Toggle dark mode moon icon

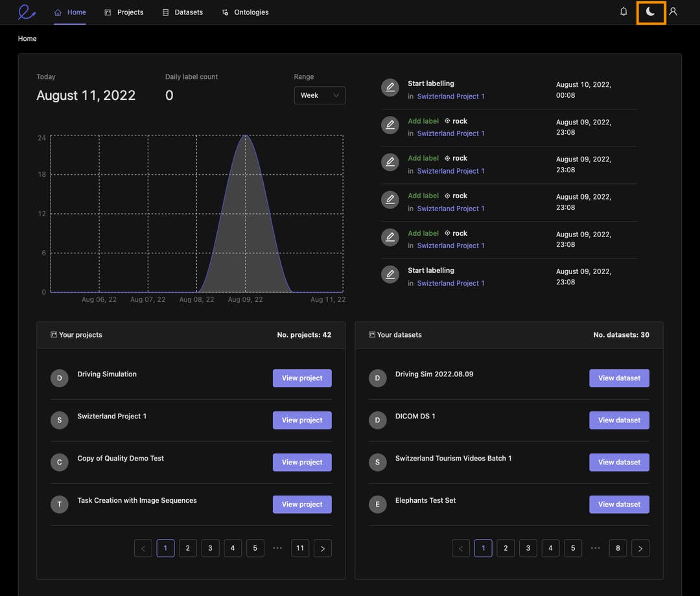point(651,12)
